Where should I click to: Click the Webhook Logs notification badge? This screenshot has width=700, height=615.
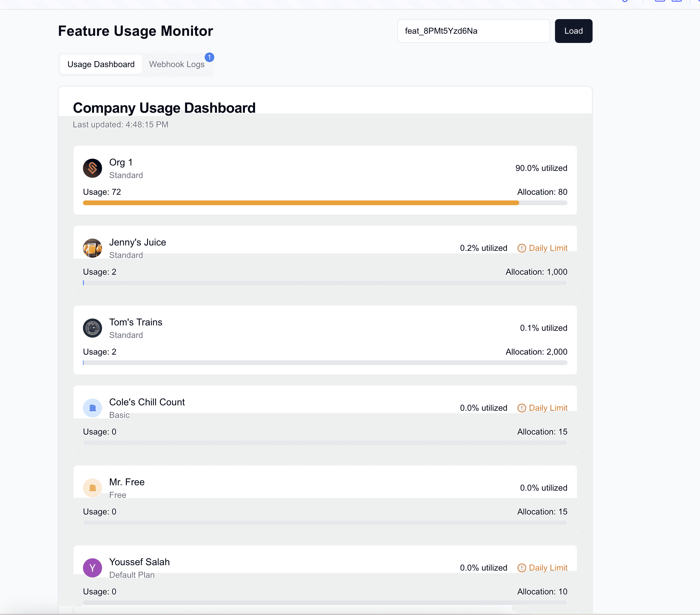point(209,57)
